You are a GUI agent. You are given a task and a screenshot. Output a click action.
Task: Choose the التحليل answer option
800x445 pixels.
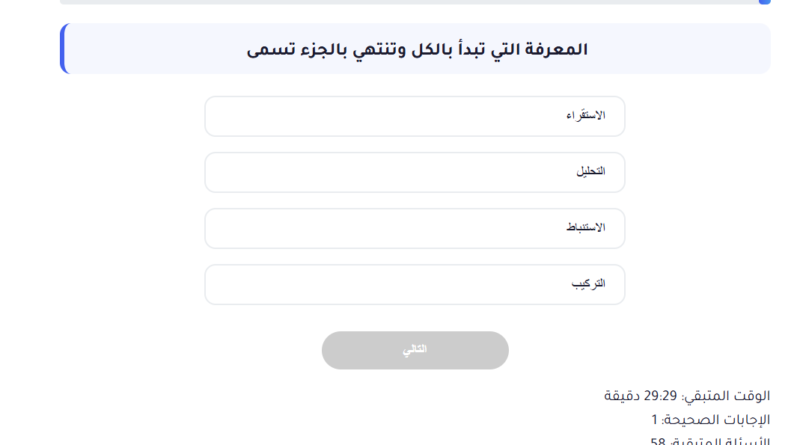tap(590, 172)
